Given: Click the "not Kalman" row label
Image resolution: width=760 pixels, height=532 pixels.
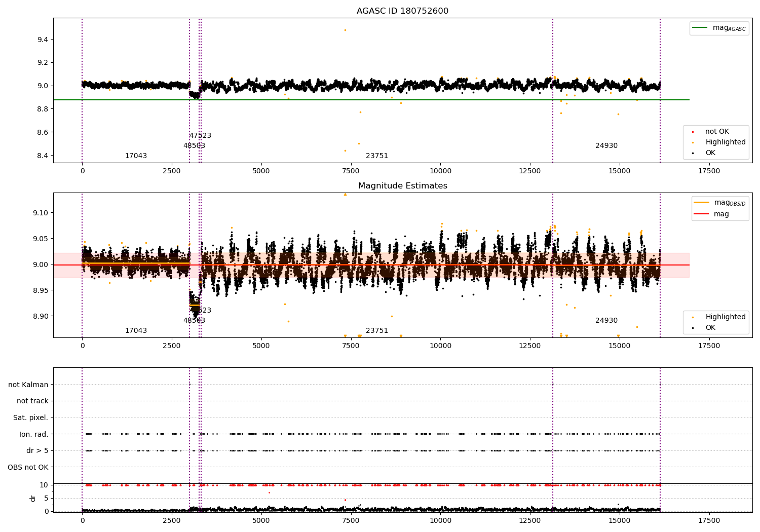Looking at the screenshot, I should [28, 385].
